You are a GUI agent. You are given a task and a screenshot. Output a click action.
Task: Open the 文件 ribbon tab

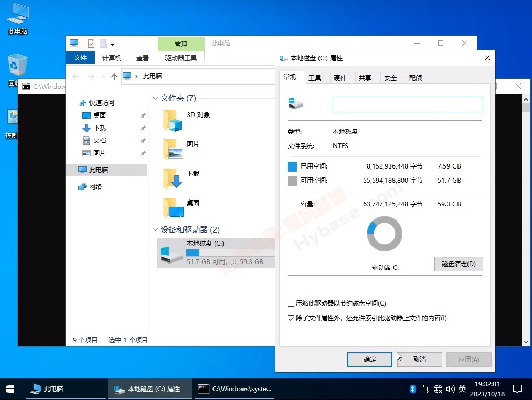tap(80, 58)
